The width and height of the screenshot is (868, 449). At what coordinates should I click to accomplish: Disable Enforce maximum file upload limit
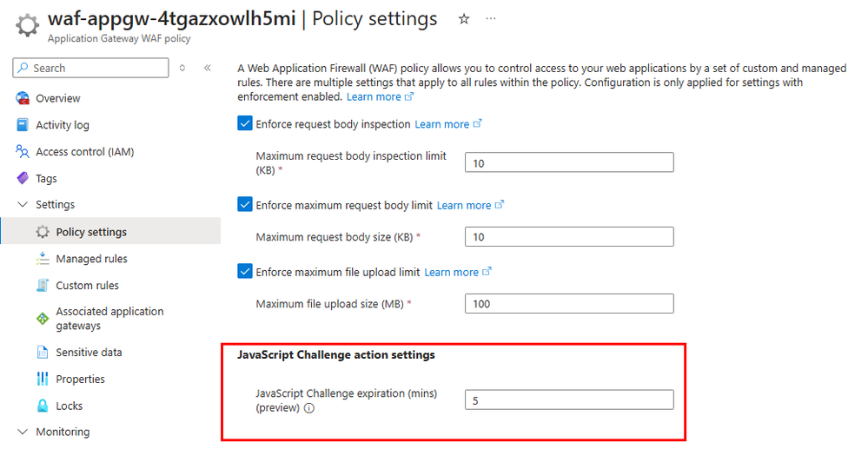click(245, 272)
